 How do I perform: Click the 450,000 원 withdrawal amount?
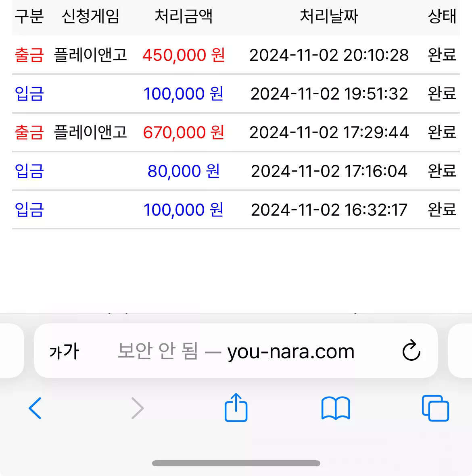point(184,55)
